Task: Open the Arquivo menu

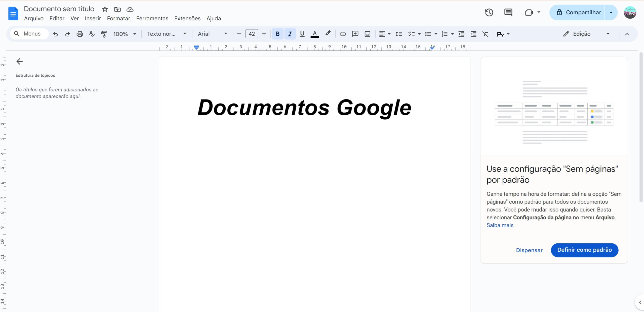Action: pyautogui.click(x=34, y=19)
